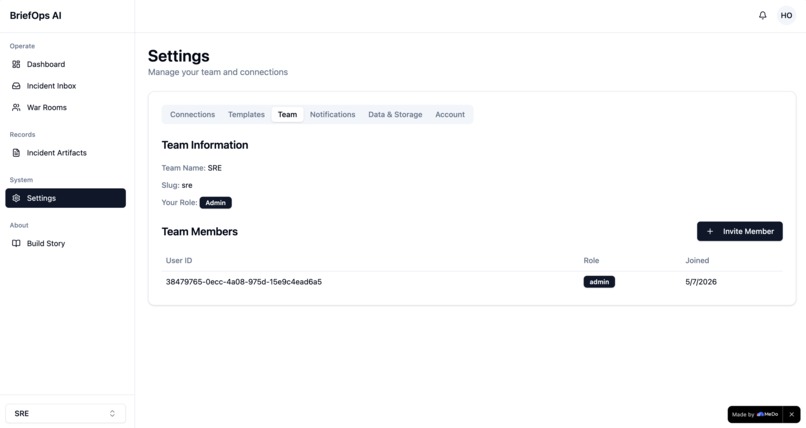The height and width of the screenshot is (428, 806).
Task: Click the User ID column header
Action: pos(179,260)
